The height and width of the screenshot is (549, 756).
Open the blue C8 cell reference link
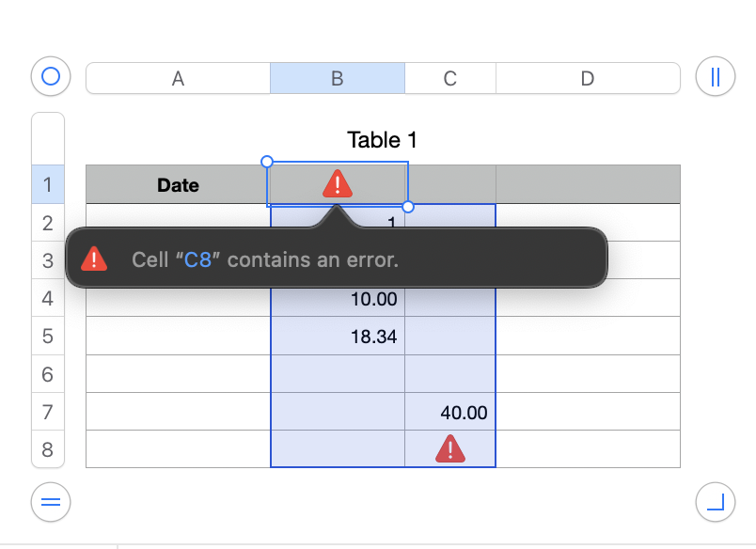pyautogui.click(x=197, y=259)
